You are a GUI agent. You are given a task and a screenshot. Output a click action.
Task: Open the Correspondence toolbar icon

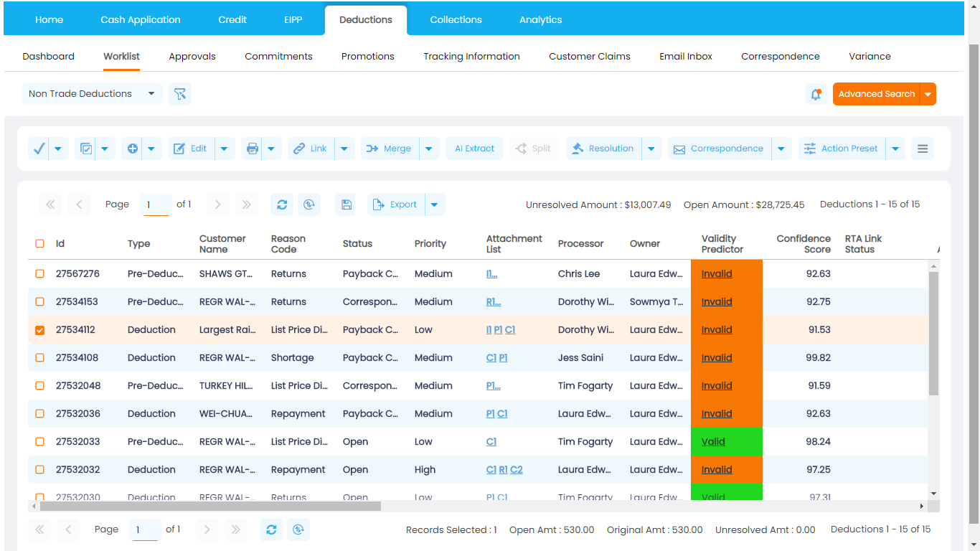(x=719, y=149)
